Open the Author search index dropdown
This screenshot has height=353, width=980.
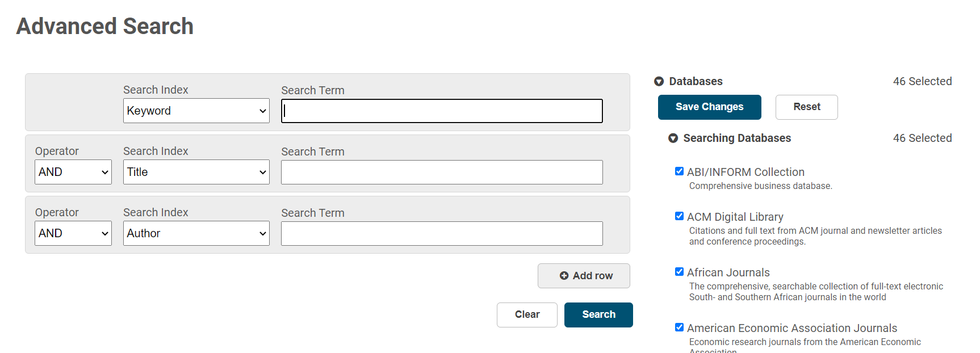click(196, 234)
